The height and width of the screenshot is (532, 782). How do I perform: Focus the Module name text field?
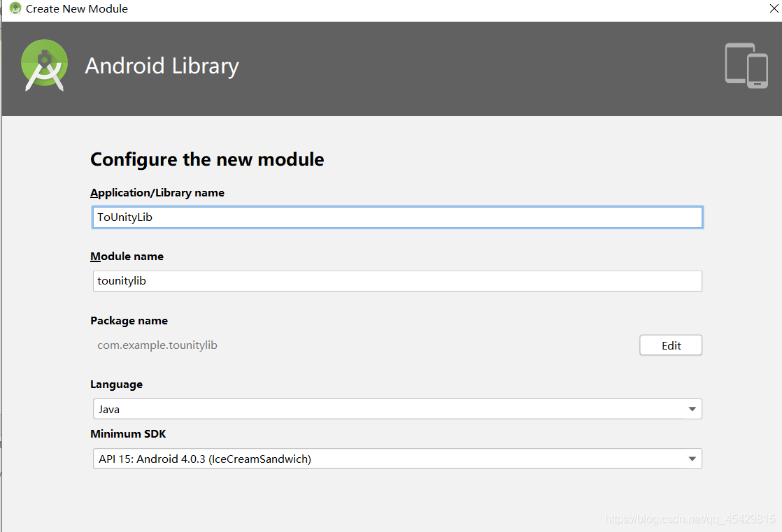pyautogui.click(x=397, y=281)
